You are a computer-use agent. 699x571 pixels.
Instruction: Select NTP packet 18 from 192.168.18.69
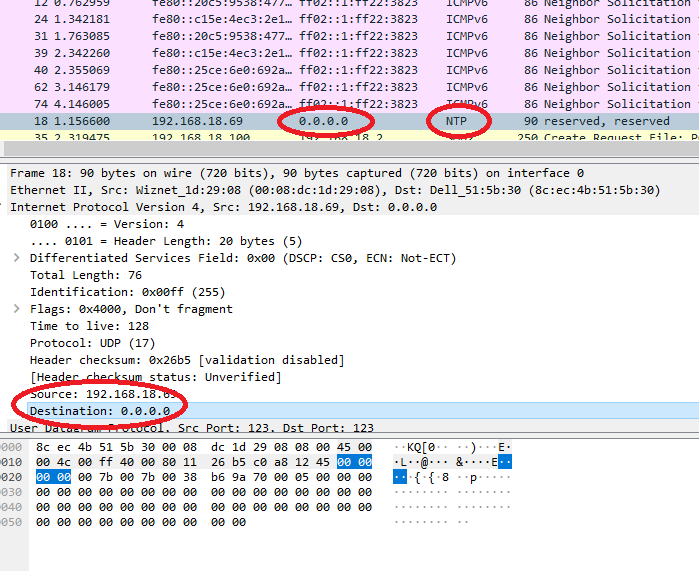tap(350, 121)
